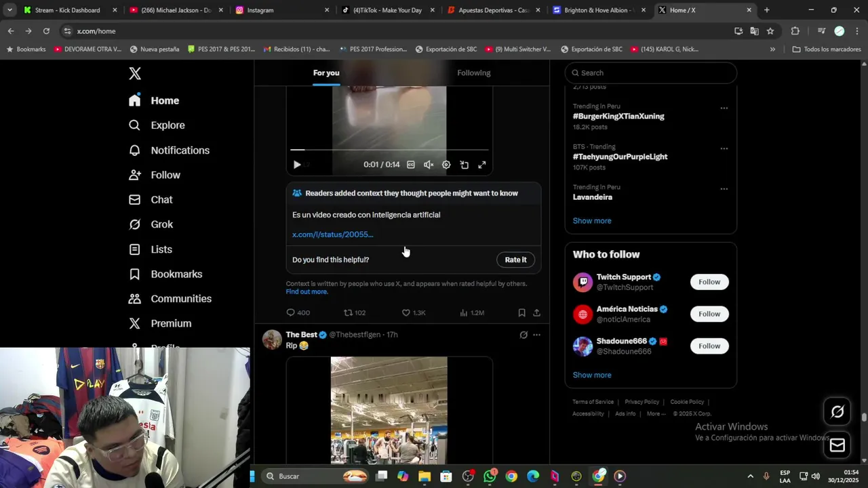Image resolution: width=868 pixels, height=488 pixels.
Task: Switch to the For you tab
Action: pyautogui.click(x=326, y=73)
